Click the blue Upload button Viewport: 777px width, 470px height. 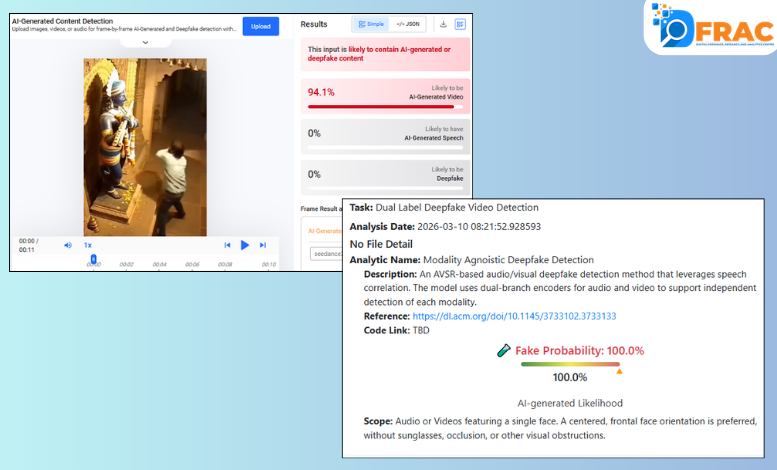click(x=260, y=27)
